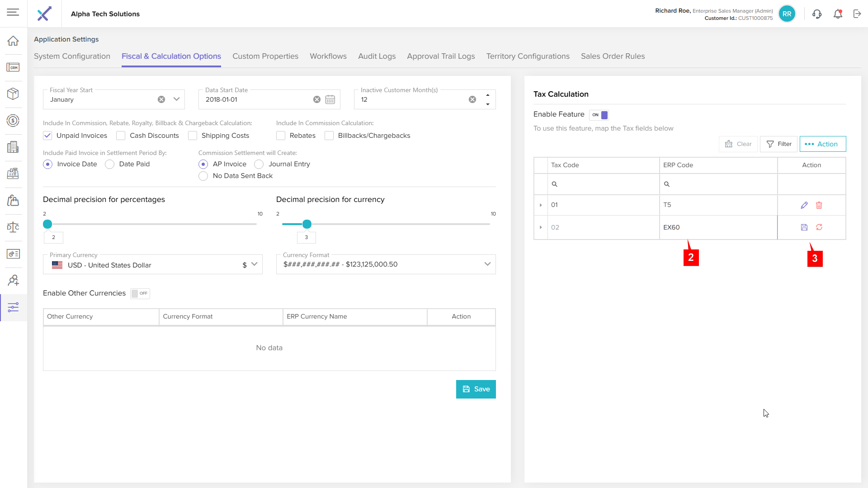Go to Home from the sidebar
The height and width of the screenshot is (488, 868).
pos(13,41)
